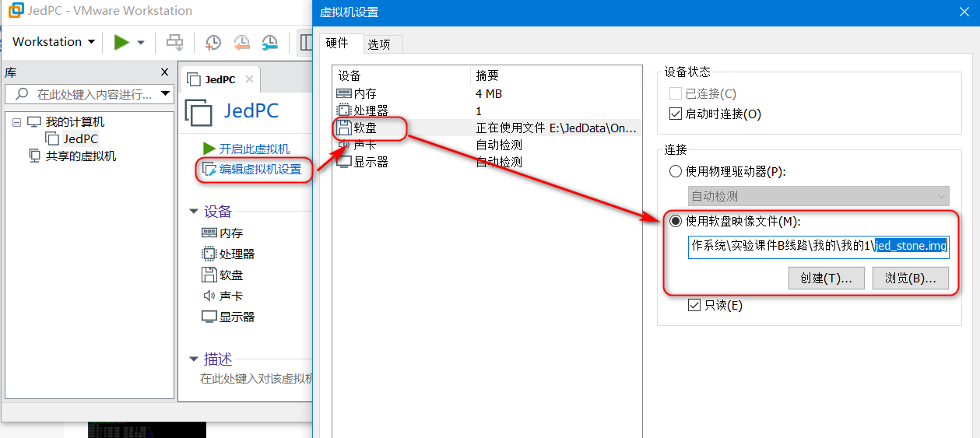Open the snapshot manager toolbar icon

pos(269,42)
